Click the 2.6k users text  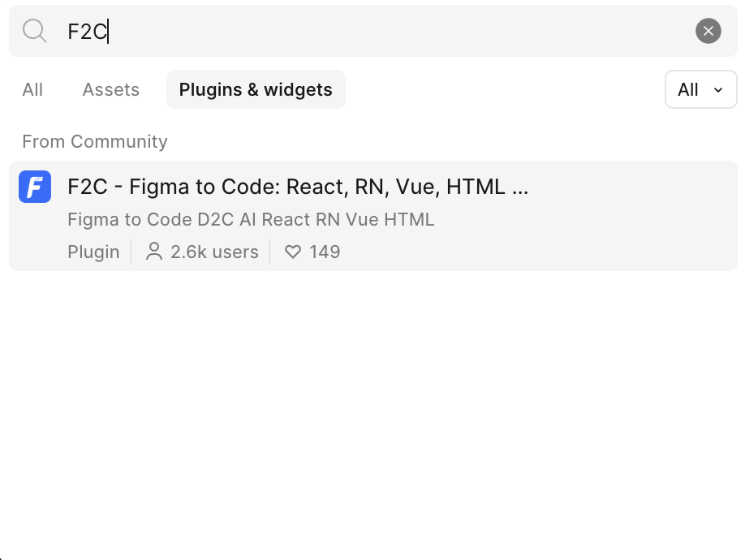(x=214, y=252)
